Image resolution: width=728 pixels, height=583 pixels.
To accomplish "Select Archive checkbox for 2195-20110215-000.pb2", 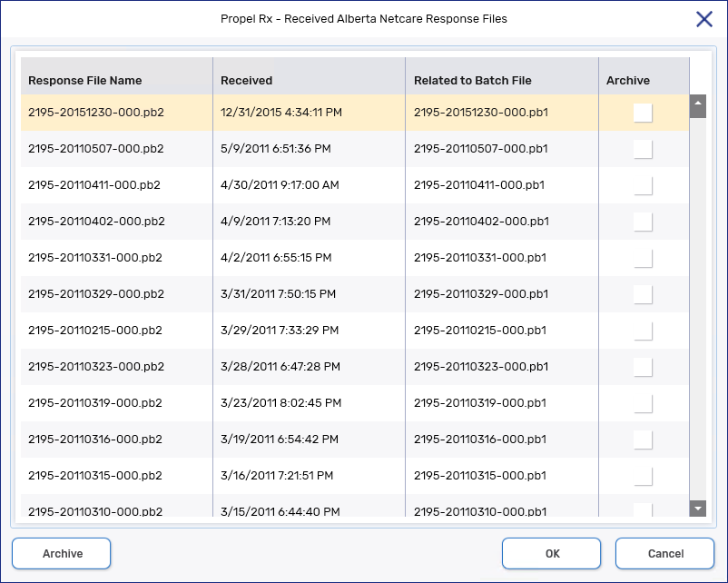I will (643, 331).
